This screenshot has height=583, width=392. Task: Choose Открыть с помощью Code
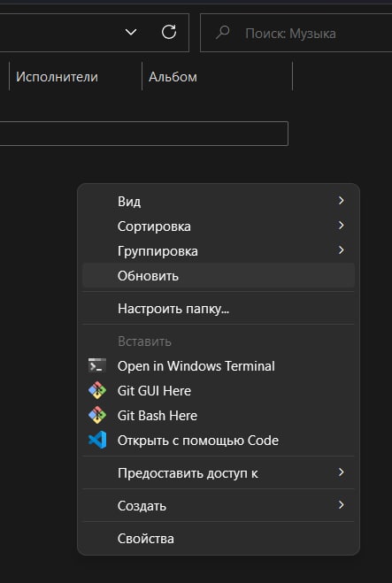pos(219,441)
